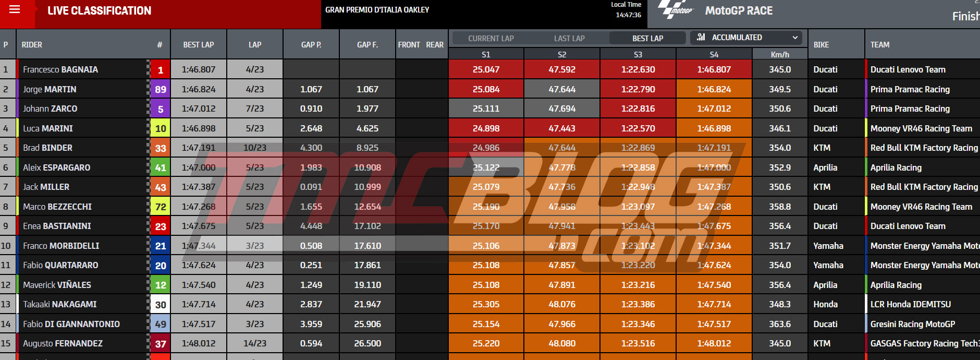980x360 pixels.
Task: Select rider Takaaki NAKAGAMI
Action: click(60, 304)
